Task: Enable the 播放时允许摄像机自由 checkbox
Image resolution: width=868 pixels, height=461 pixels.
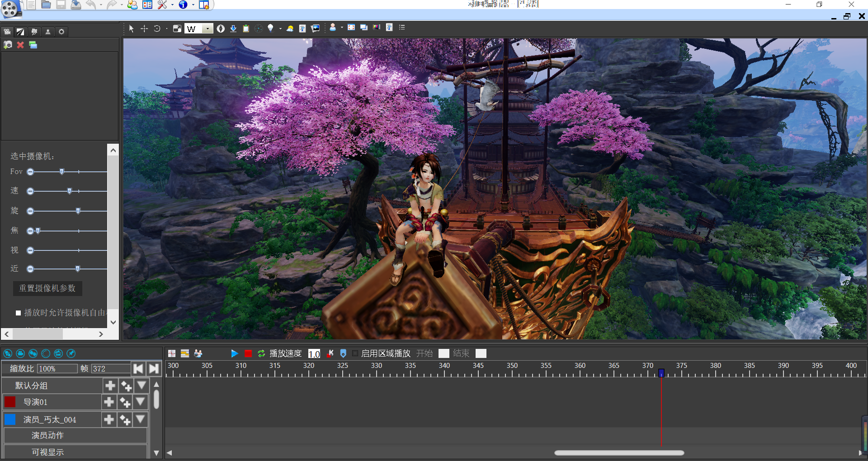Action: coord(19,313)
